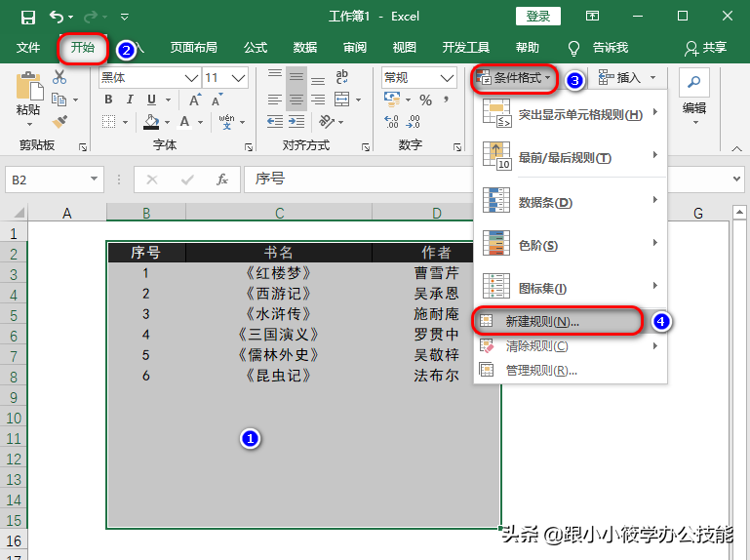Click the 登录 sign-in button
This screenshot has width=750, height=560.
point(538,17)
